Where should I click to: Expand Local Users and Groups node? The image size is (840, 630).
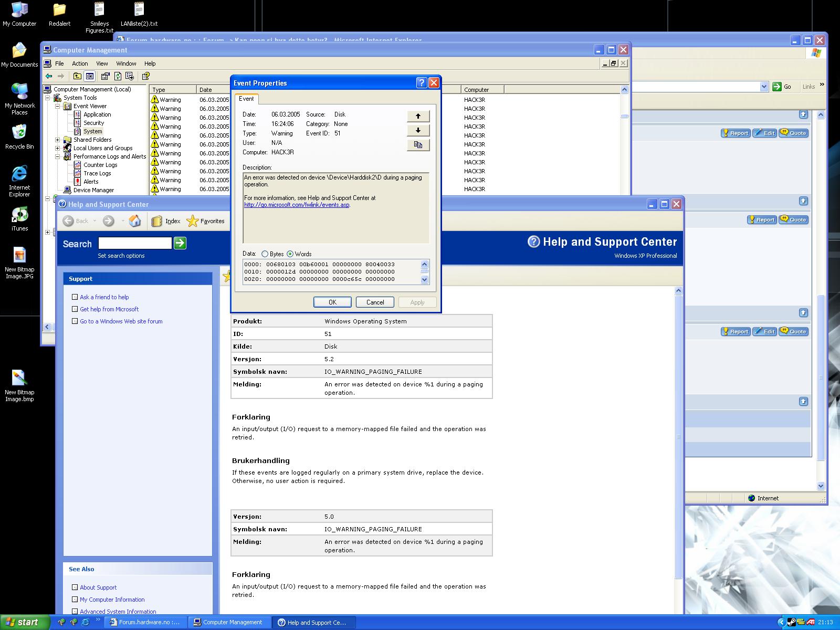[x=58, y=148]
